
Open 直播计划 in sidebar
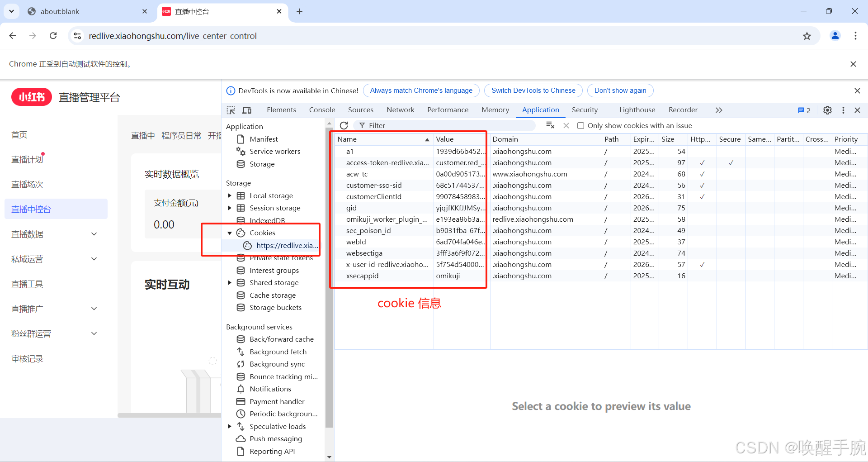[27, 159]
